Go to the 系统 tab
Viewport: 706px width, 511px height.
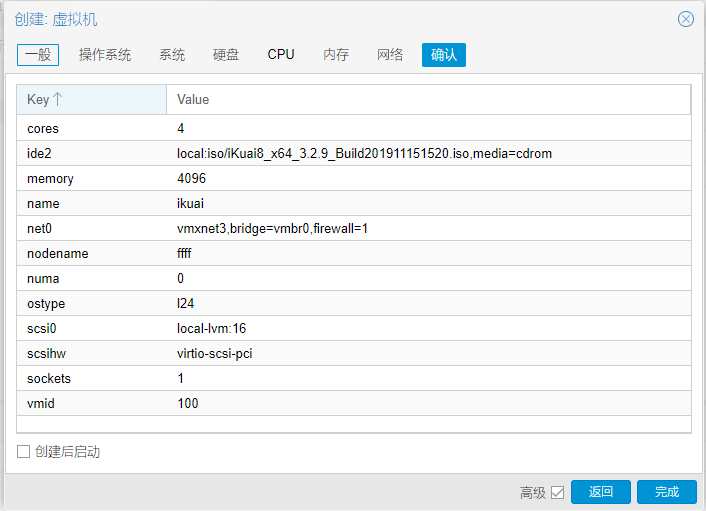pyautogui.click(x=172, y=55)
